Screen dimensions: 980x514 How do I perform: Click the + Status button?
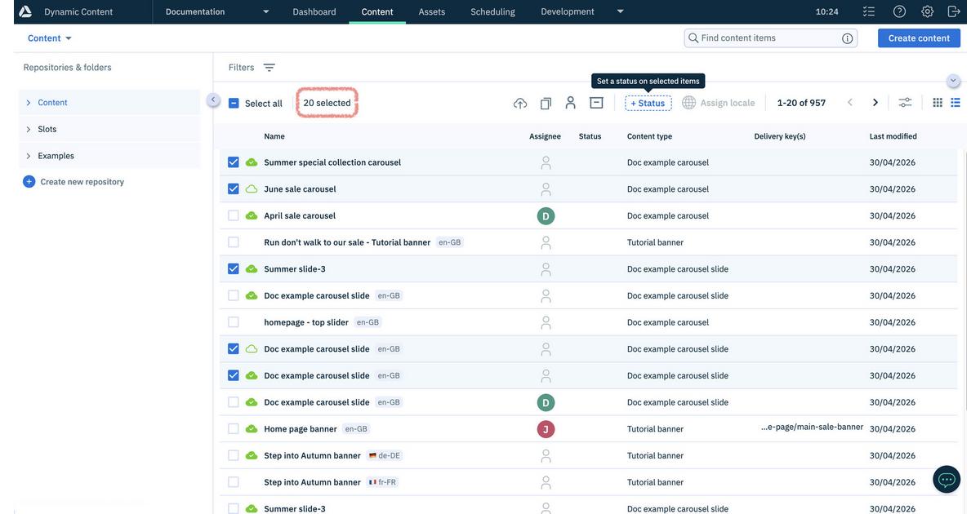tap(648, 103)
